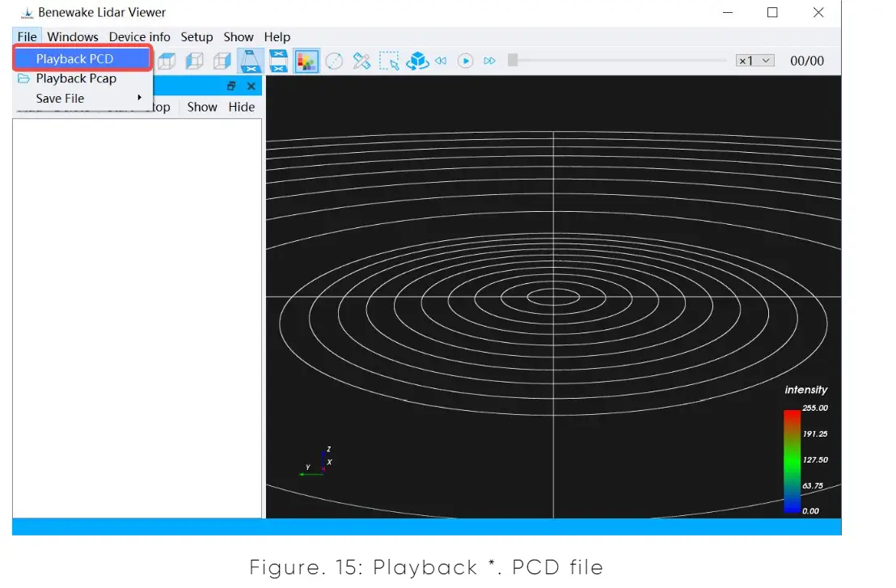Screen dimensions: 896x588
Task: Close the Benewake Lidar Viewer window
Action: 818,13
